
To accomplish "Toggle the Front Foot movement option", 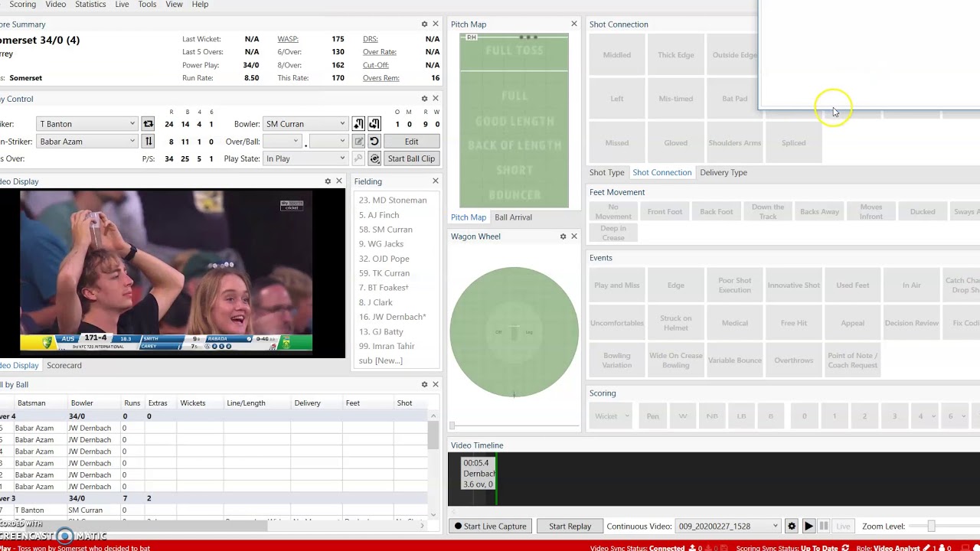I will pos(665,212).
